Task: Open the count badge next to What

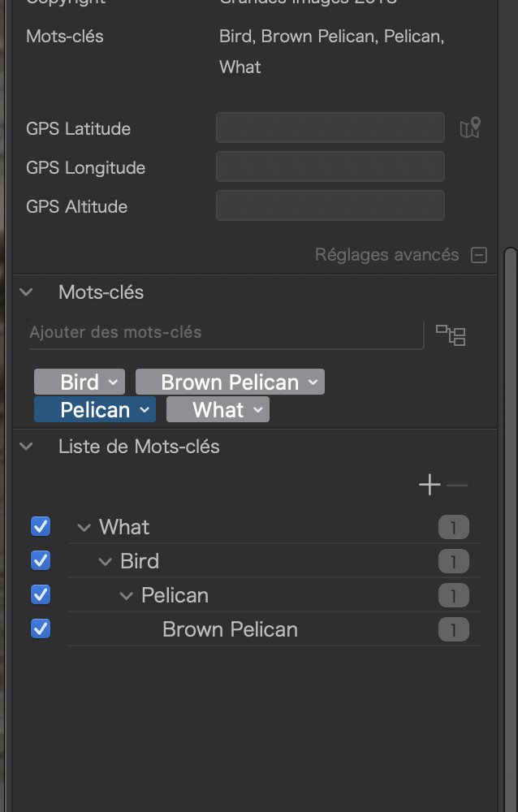Action: [453, 527]
